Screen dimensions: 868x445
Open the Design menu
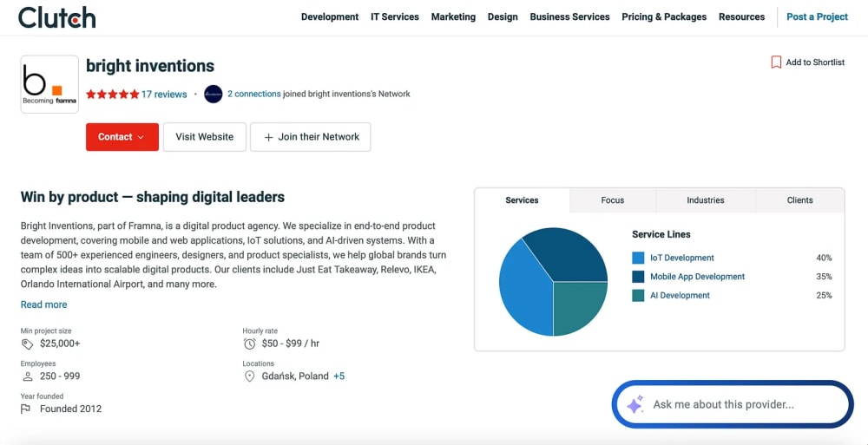pyautogui.click(x=503, y=17)
